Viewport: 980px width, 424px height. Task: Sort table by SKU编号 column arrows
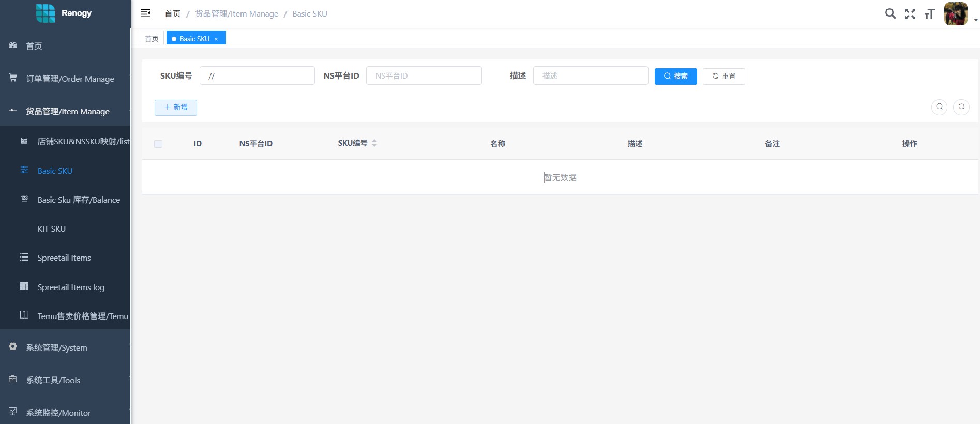click(x=374, y=143)
